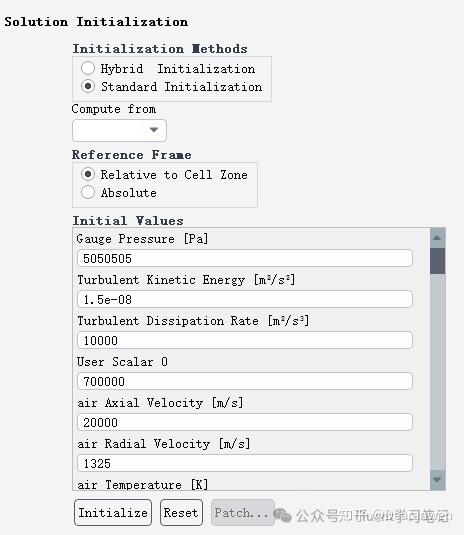Click the Patch... button

[243, 512]
